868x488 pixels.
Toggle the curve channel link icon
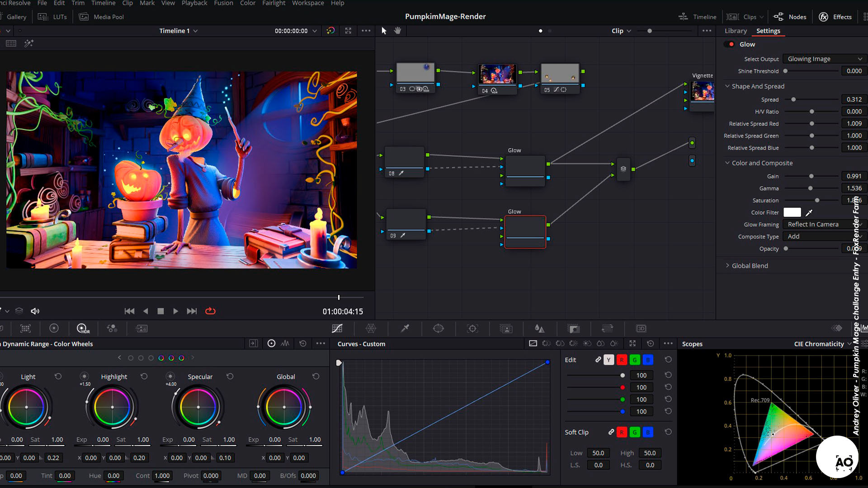tap(598, 360)
